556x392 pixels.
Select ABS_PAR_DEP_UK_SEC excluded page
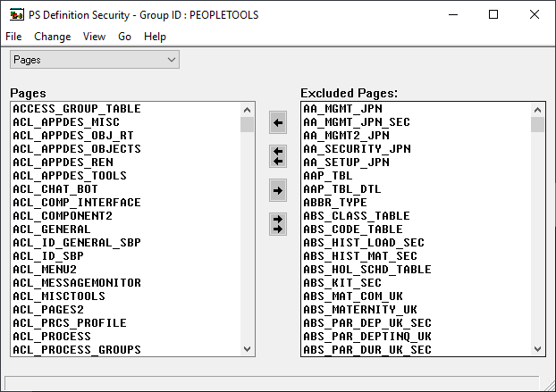click(x=417, y=323)
